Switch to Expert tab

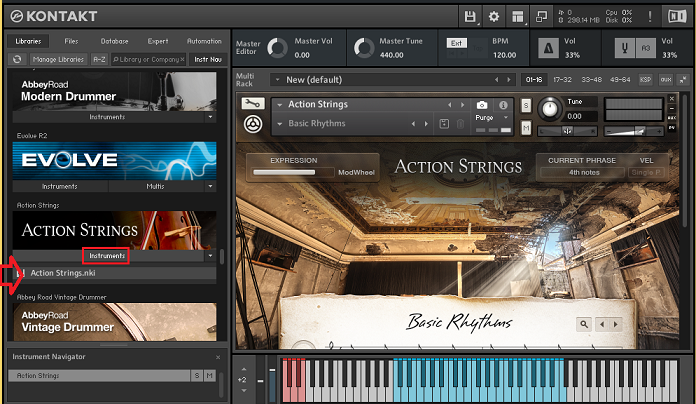click(x=158, y=41)
